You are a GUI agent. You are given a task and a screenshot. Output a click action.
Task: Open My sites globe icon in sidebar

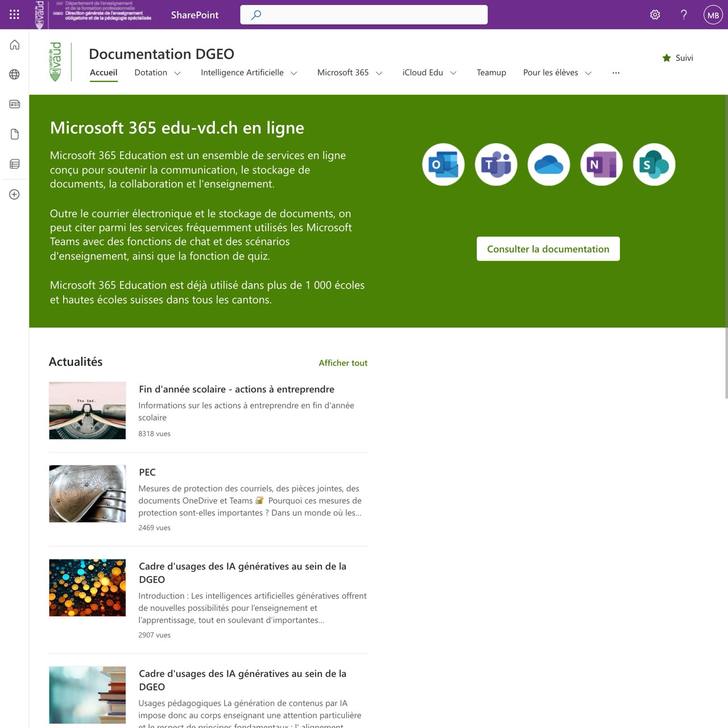[15, 75]
